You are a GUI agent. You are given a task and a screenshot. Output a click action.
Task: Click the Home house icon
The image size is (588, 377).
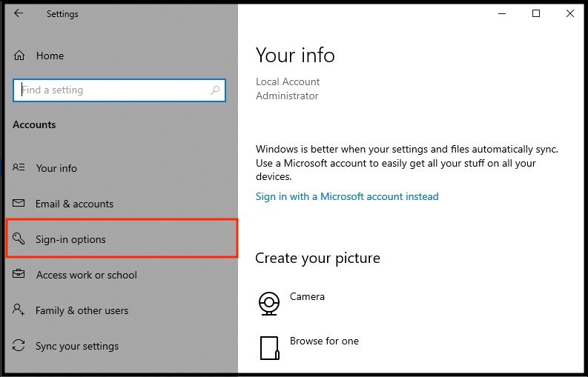tap(19, 56)
